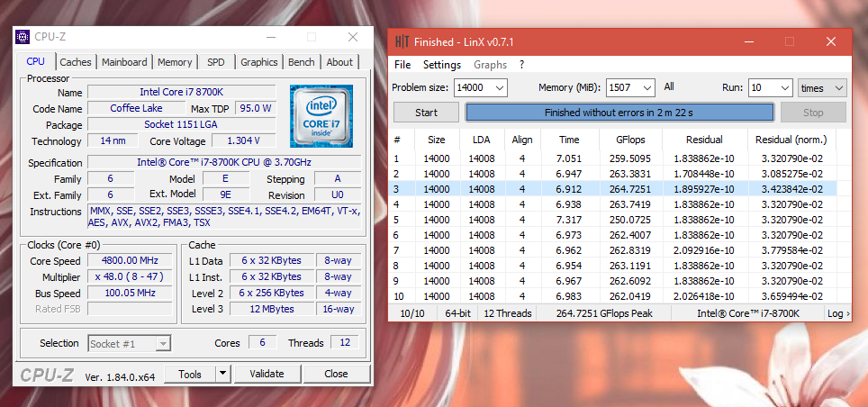The image size is (868, 407).
Task: Click the Align column header
Action: (x=522, y=140)
